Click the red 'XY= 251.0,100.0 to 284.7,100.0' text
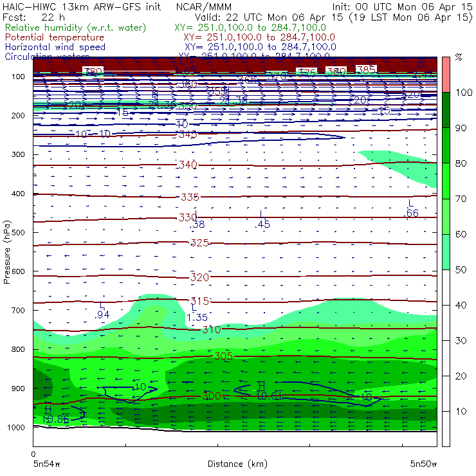The width and height of the screenshot is (476, 476). [x=259, y=37]
